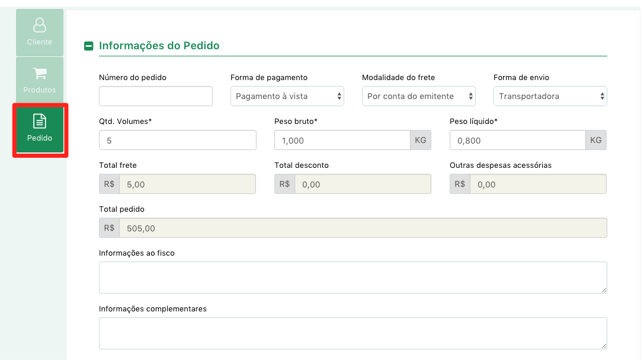Viewport: 644px width, 363px height.
Task: Click the Informações ao fisco text area
Action: click(x=353, y=278)
